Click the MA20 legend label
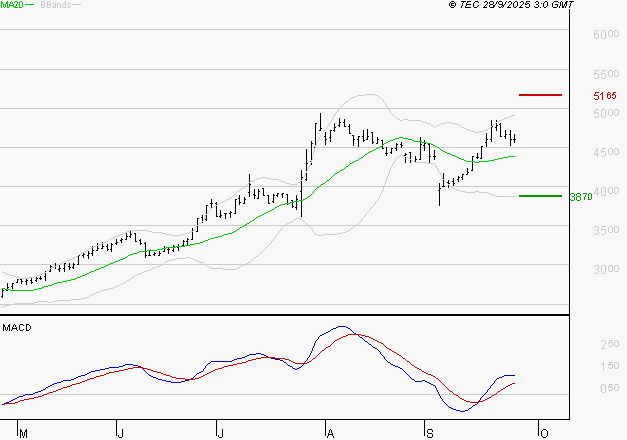Screen dimensions: 627x440 (12, 4)
